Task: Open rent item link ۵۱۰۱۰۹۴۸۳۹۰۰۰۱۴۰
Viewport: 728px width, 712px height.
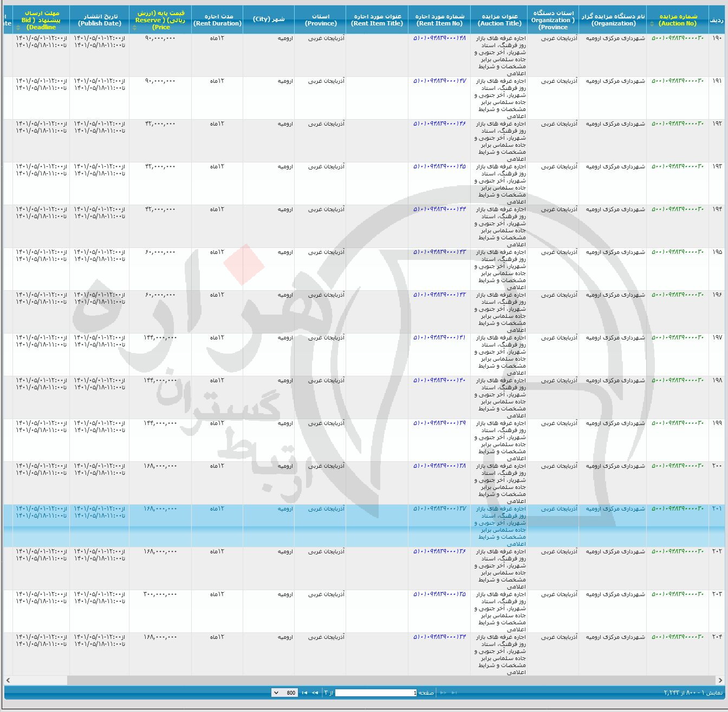Action: pos(439,381)
